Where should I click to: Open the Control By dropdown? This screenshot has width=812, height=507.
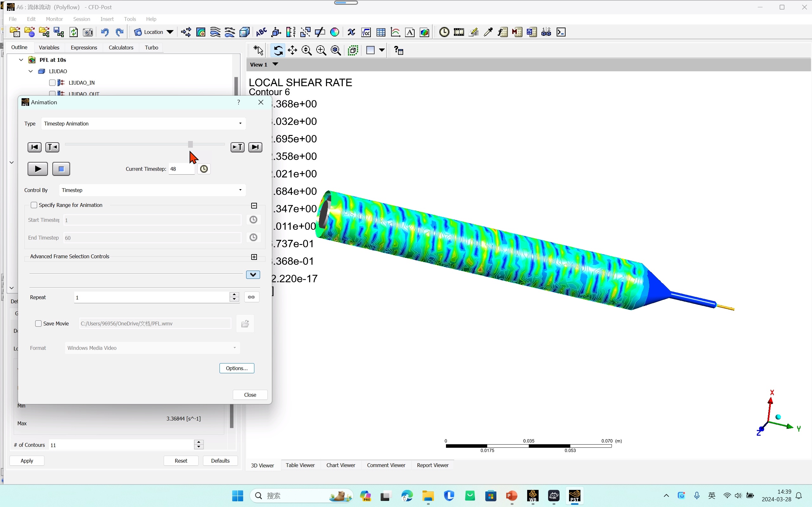152,190
